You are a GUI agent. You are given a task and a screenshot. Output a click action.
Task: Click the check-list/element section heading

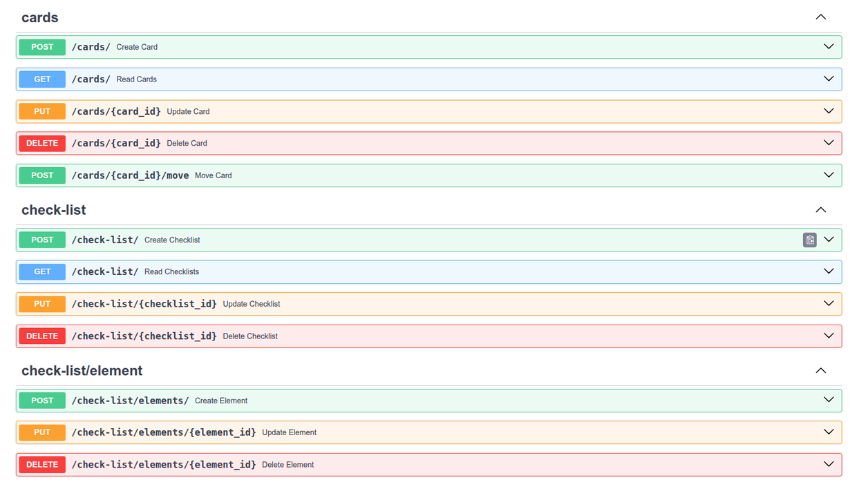82,371
